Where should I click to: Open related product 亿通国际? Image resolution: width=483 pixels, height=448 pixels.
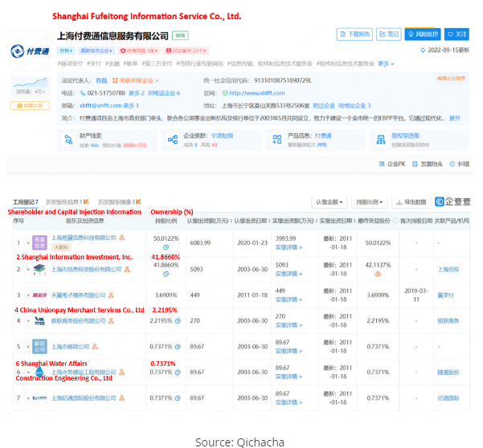click(x=448, y=398)
